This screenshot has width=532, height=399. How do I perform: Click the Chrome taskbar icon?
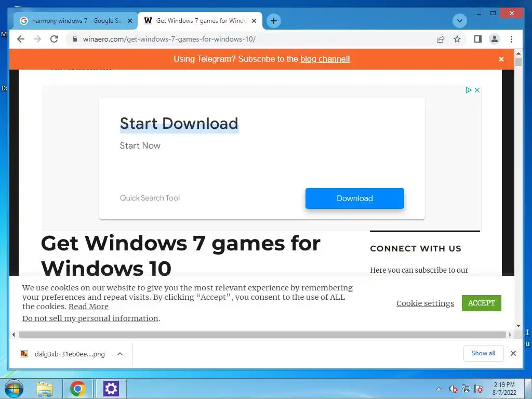click(x=78, y=389)
